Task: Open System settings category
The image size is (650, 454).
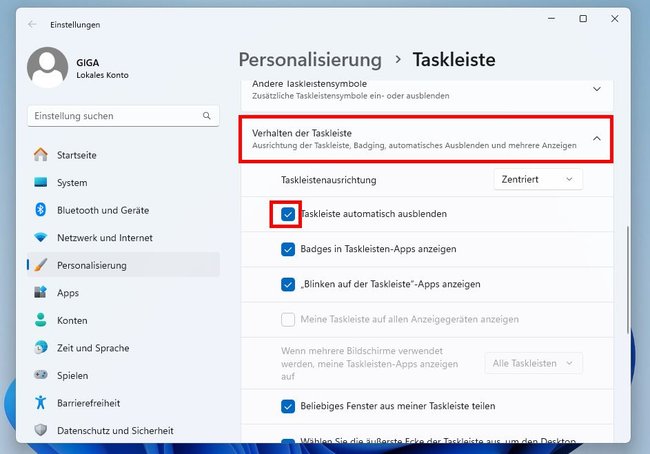Action: point(124,182)
